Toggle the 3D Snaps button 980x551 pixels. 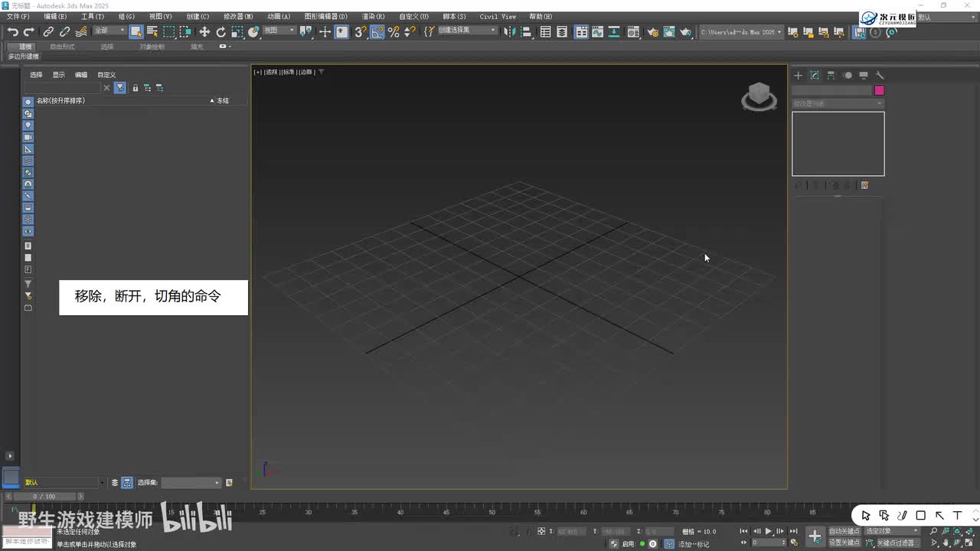click(360, 31)
